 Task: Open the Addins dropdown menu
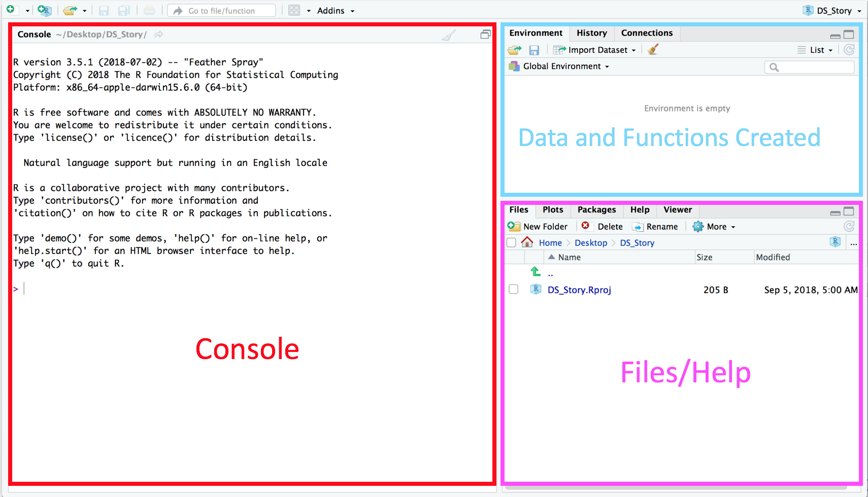[x=336, y=11]
